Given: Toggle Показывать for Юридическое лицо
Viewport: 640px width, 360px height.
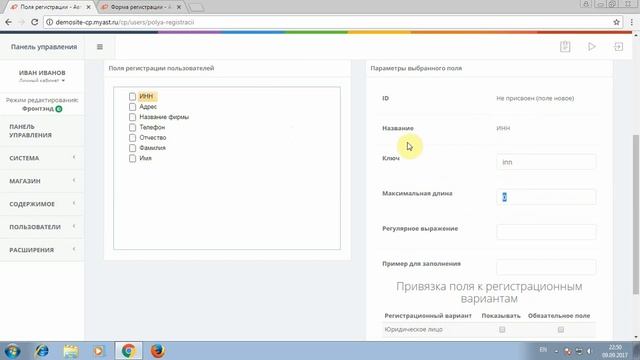Looking at the screenshot, I should click(502, 329).
